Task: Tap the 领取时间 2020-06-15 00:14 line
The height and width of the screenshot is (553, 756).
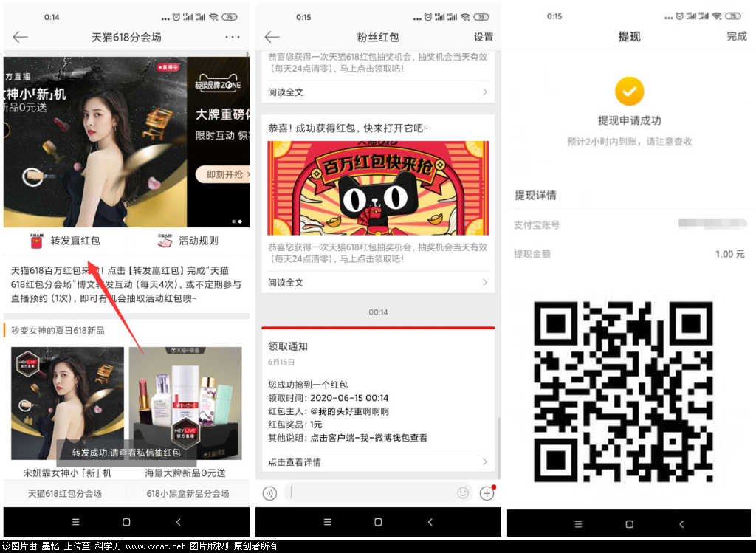Action: 329,398
